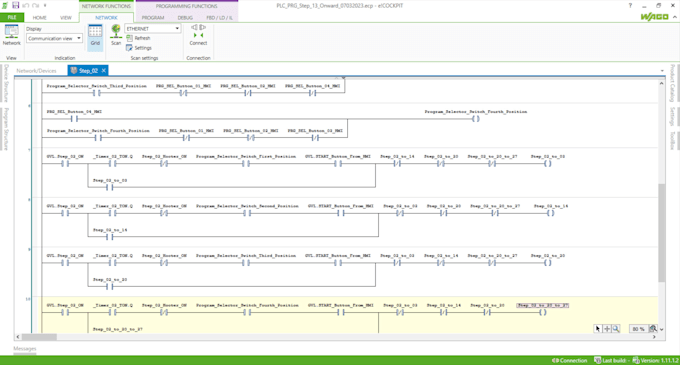Expand the Device Structure side panel
Viewport: 680px width, 365px height.
6,83
